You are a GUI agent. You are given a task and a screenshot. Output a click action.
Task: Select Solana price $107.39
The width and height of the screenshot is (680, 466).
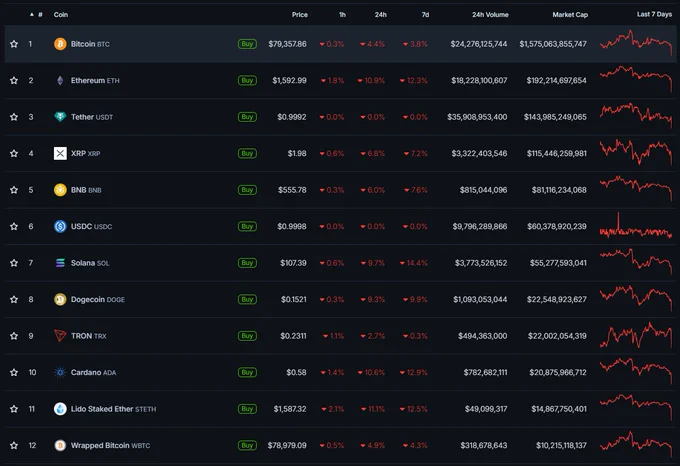(293, 263)
